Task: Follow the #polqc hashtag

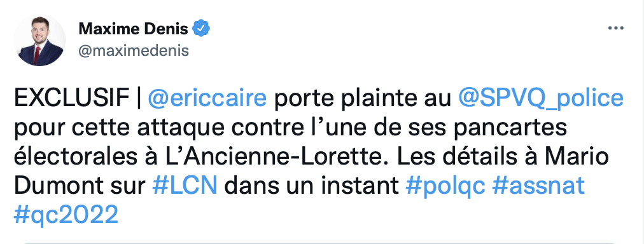Action: (x=445, y=186)
